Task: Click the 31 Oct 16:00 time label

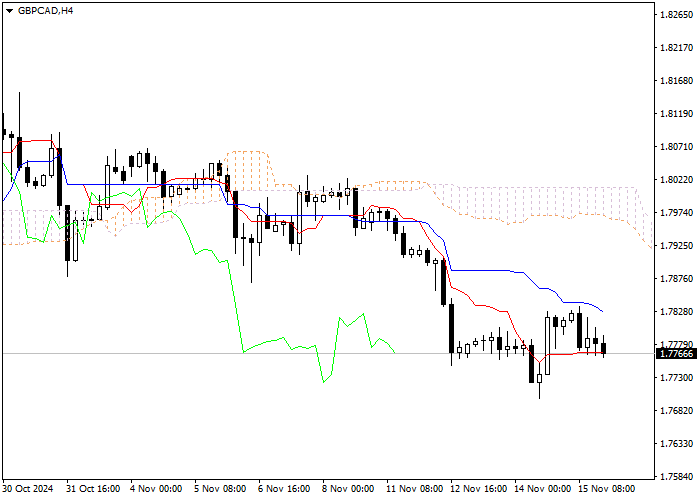Action: (x=93, y=489)
